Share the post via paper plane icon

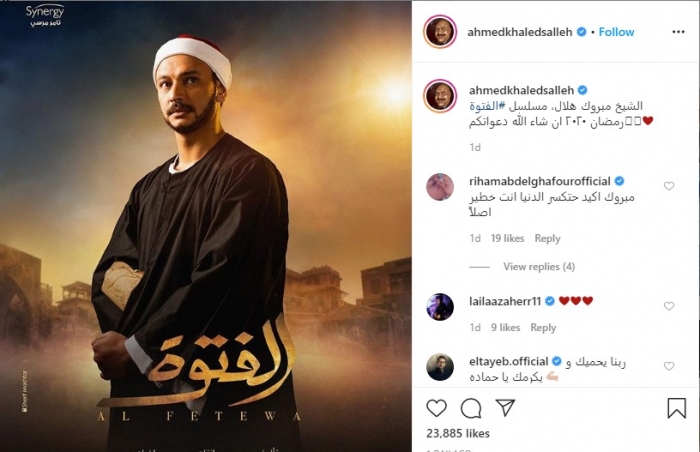click(505, 408)
